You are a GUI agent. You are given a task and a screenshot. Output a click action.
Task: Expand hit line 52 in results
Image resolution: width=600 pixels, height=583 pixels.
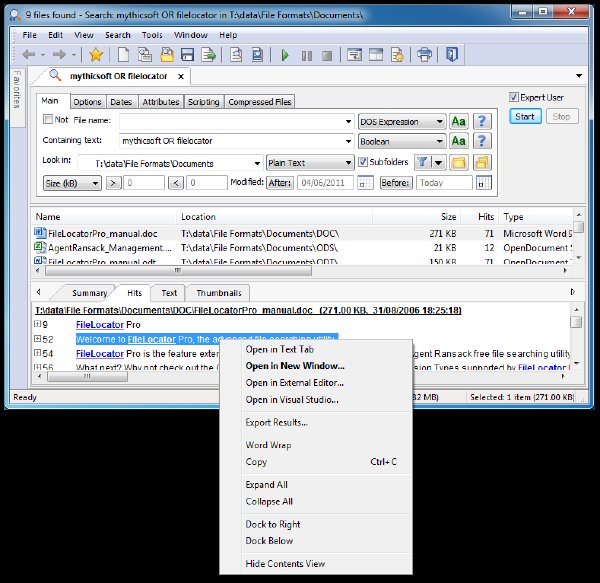click(x=38, y=338)
